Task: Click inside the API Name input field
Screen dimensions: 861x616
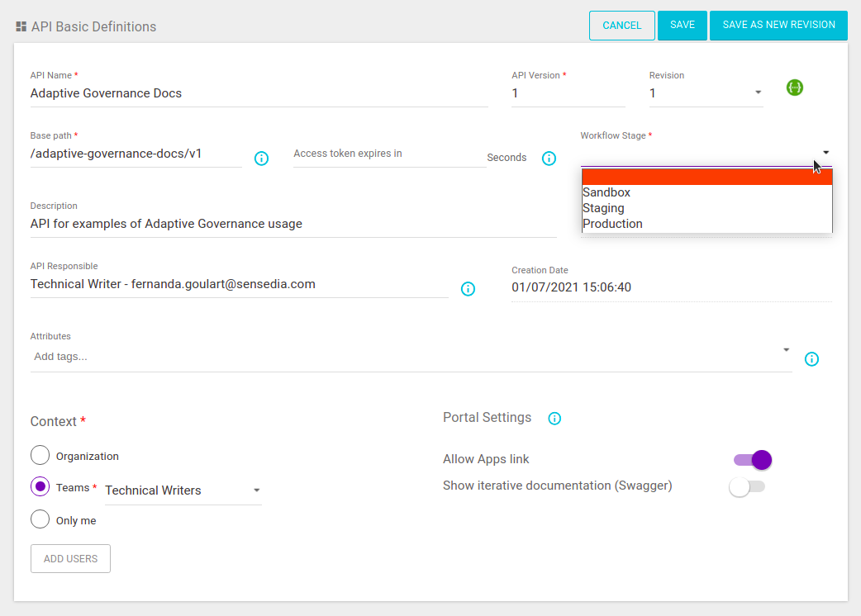Action: point(248,93)
